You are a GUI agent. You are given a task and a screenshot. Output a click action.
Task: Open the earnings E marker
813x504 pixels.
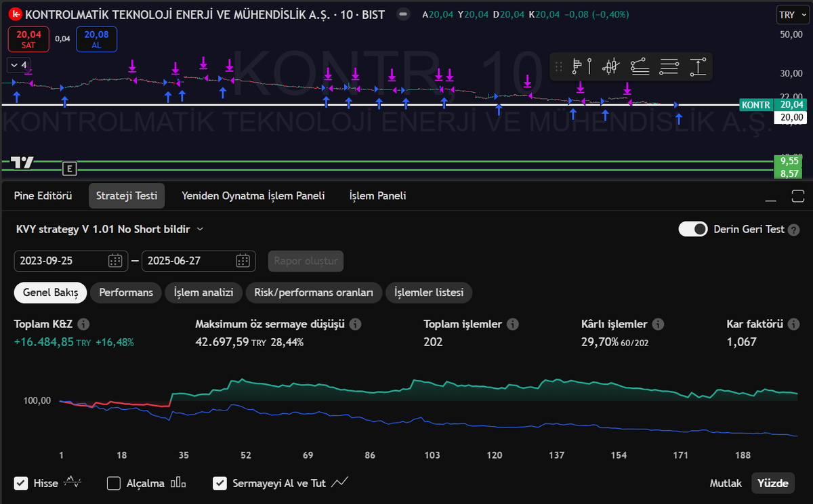(69, 168)
